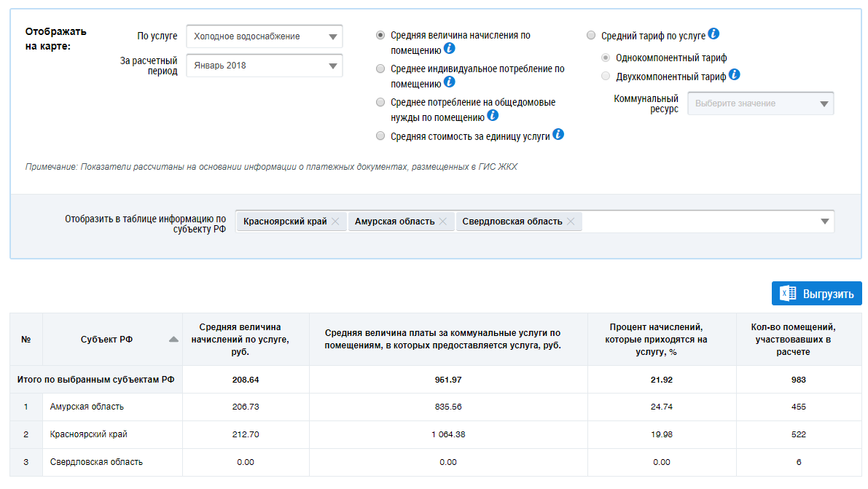This screenshot has height=489, width=868.
Task: Click the Красноярский край table row
Action: click(87, 434)
